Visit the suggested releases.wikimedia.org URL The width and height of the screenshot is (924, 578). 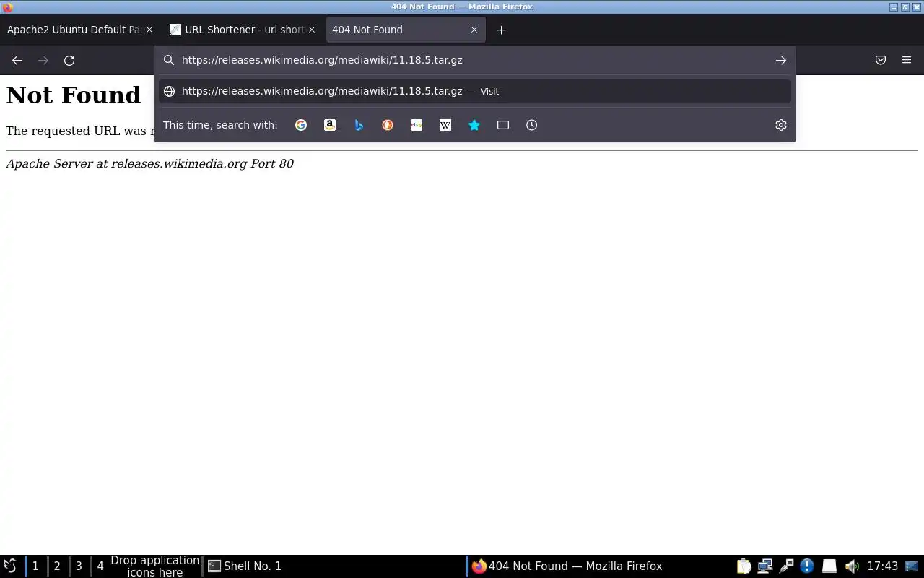(475, 91)
